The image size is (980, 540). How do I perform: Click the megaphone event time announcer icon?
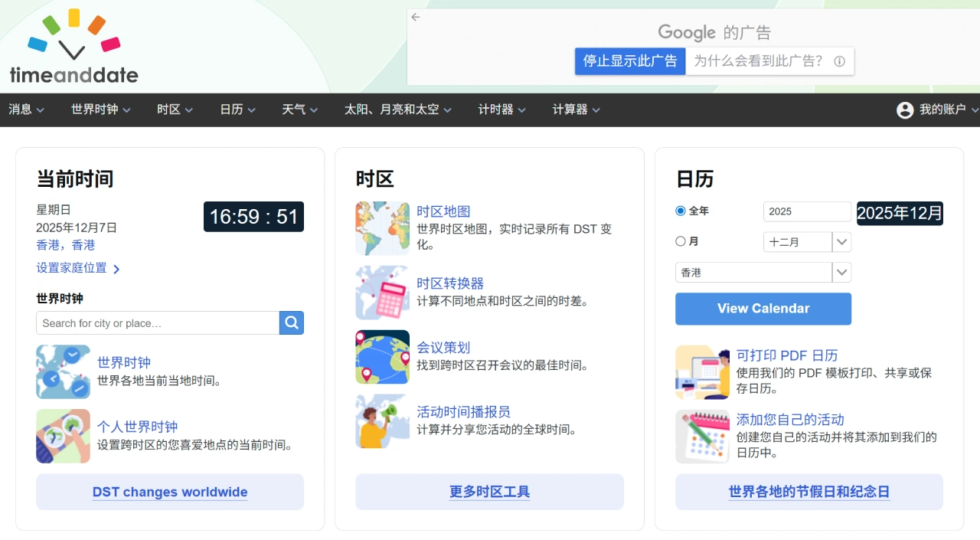(x=382, y=421)
